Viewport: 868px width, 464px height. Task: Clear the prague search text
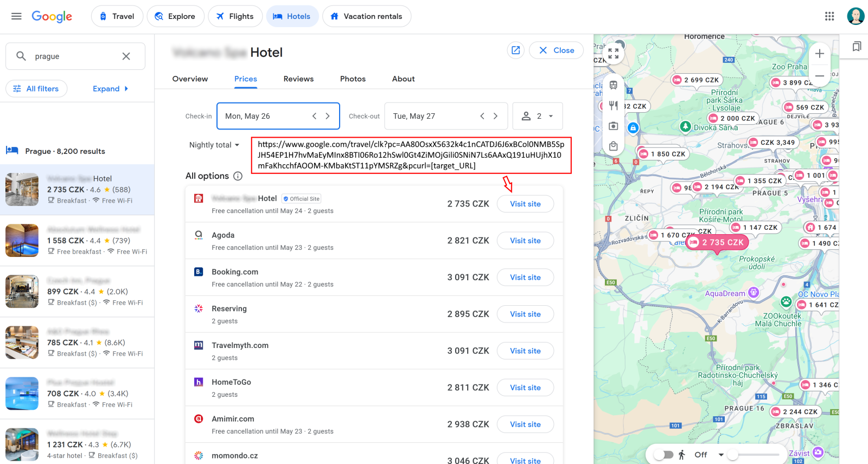pyautogui.click(x=126, y=56)
